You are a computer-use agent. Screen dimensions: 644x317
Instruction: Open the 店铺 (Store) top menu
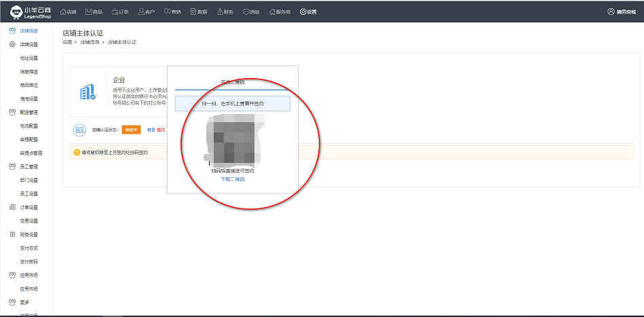69,12
